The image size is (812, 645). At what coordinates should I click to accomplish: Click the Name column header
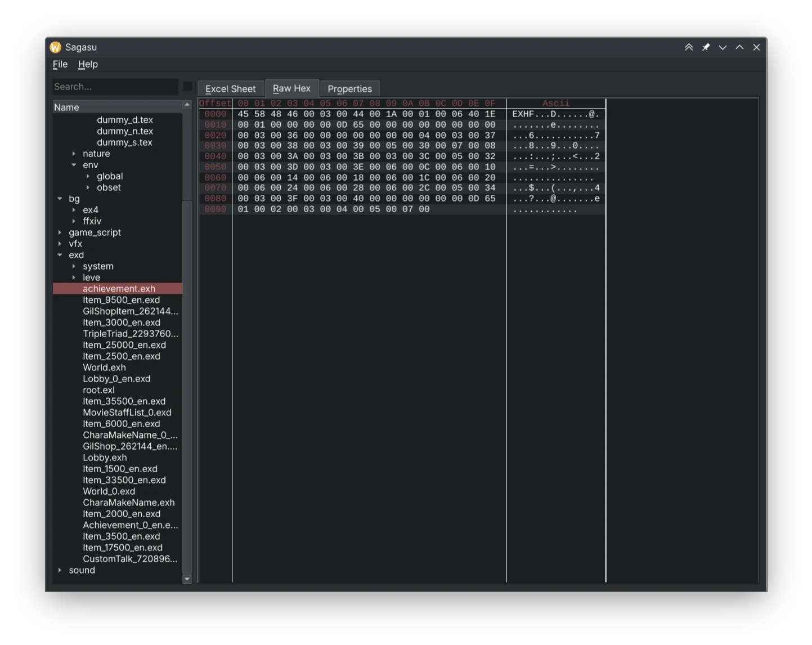[118, 107]
